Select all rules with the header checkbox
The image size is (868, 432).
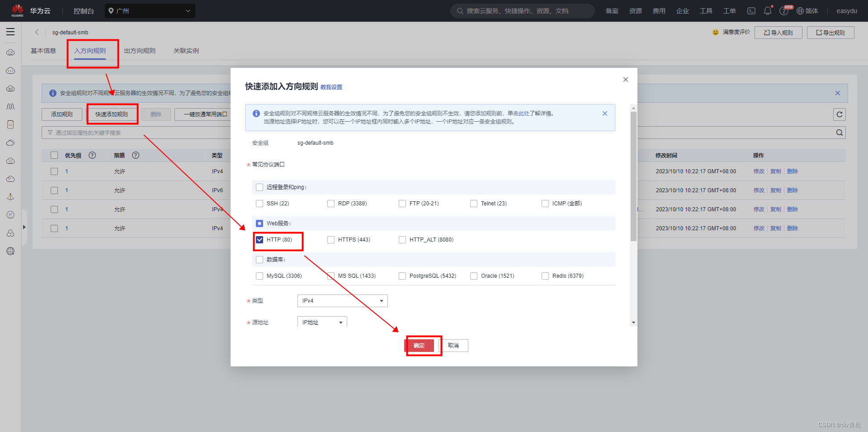point(54,155)
